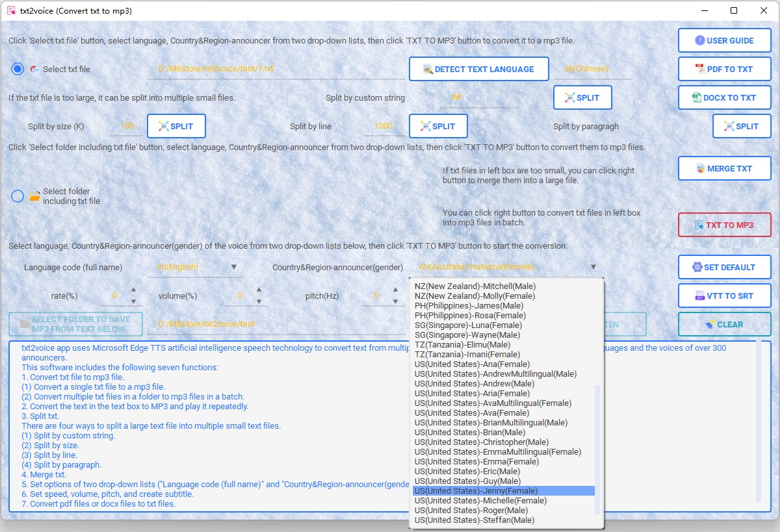
Task: Choose US(United States)-Steffan(Male) voice
Action: click(x=504, y=520)
